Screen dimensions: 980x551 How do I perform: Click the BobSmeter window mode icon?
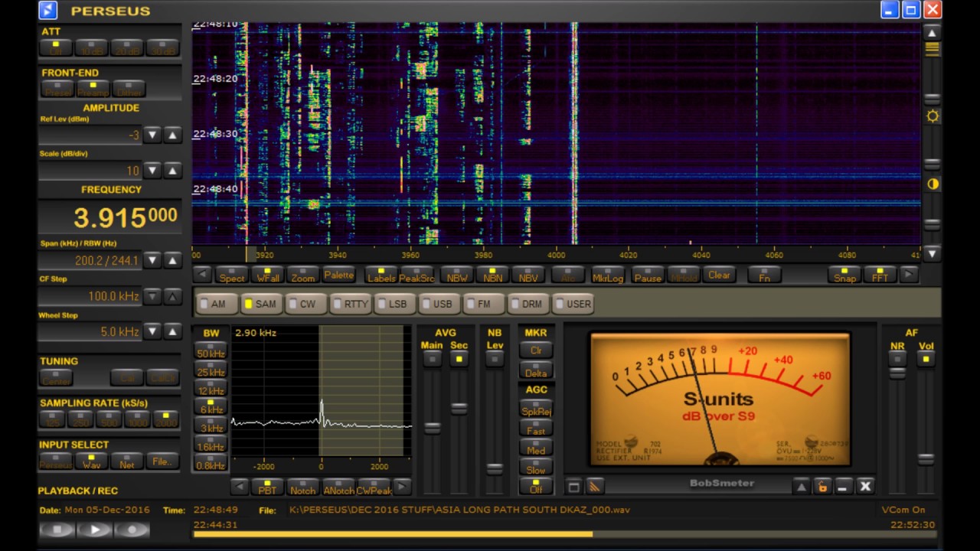pos(573,487)
